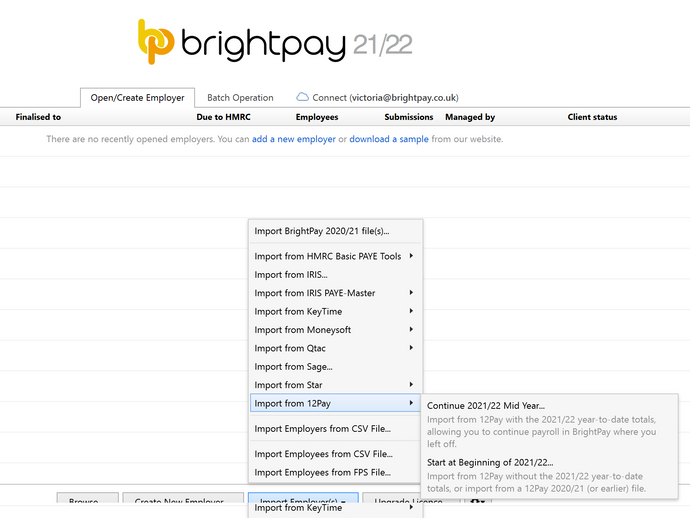Expand arrow beside Import from Star

[x=411, y=384]
